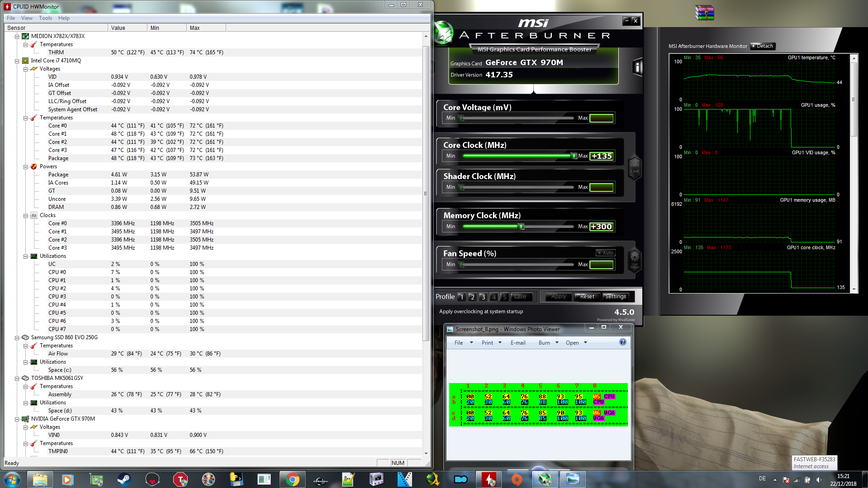868x488 pixels.
Task: Open Windows Media Player from the taskbar
Action: pyautogui.click(x=68, y=479)
